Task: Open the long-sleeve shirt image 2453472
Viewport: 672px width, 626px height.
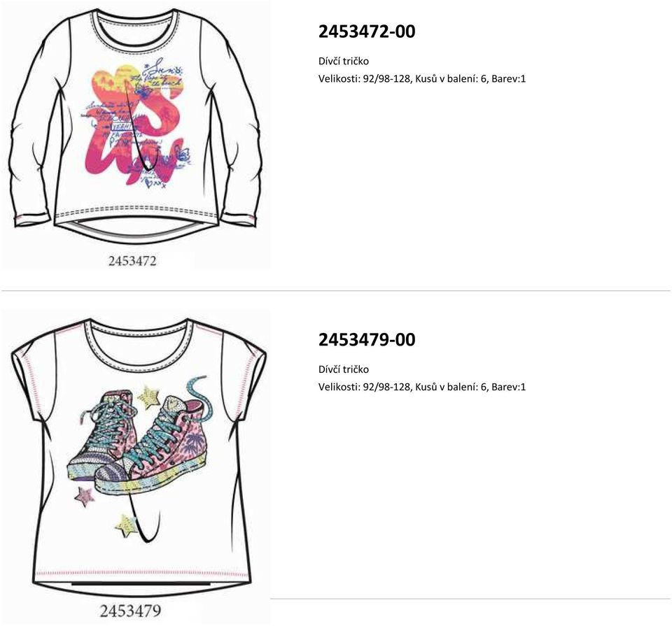Action: coord(136,135)
